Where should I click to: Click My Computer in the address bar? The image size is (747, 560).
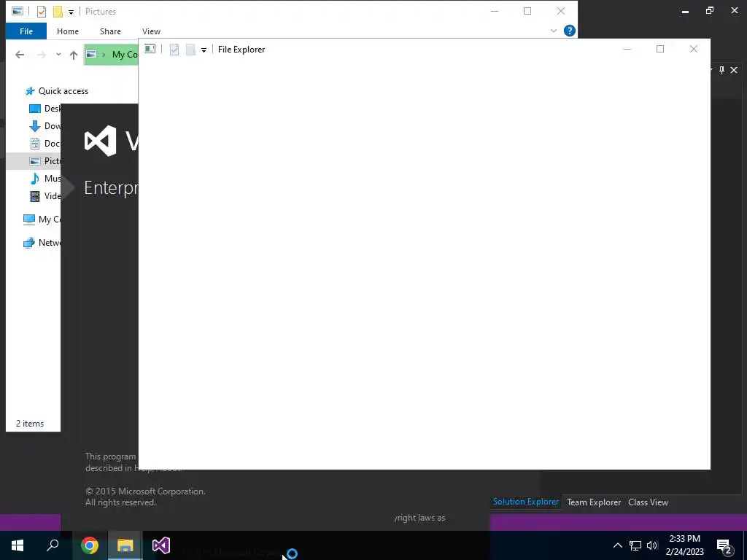pyautogui.click(x=125, y=54)
